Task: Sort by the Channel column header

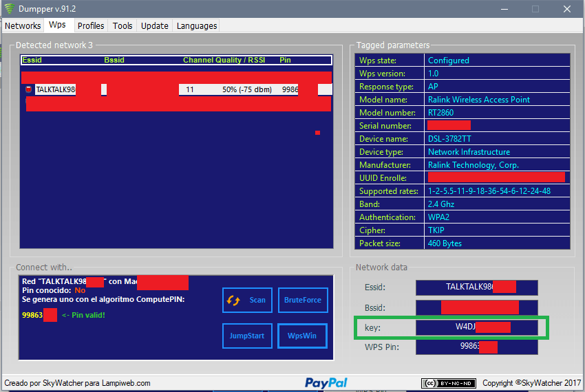Action: tap(198, 60)
